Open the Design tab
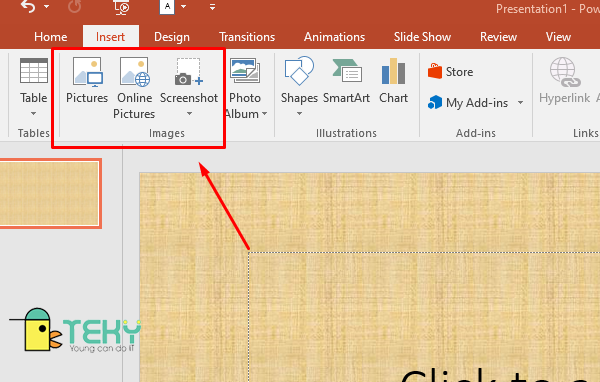Viewport: 600px width, 382px height. pos(172,37)
